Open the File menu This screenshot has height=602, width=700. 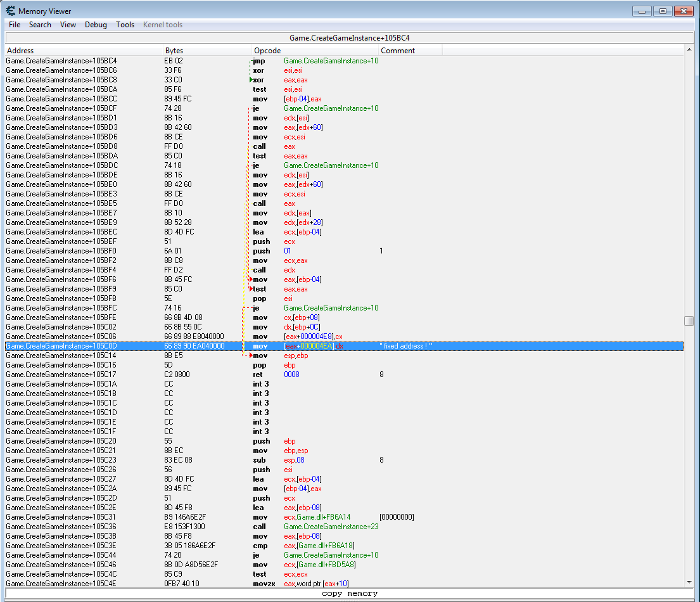(15, 25)
